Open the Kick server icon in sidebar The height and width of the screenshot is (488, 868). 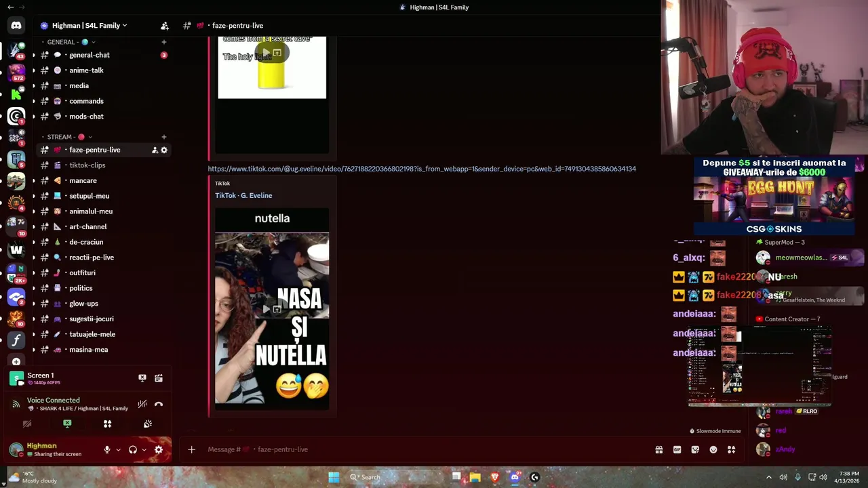click(x=16, y=94)
